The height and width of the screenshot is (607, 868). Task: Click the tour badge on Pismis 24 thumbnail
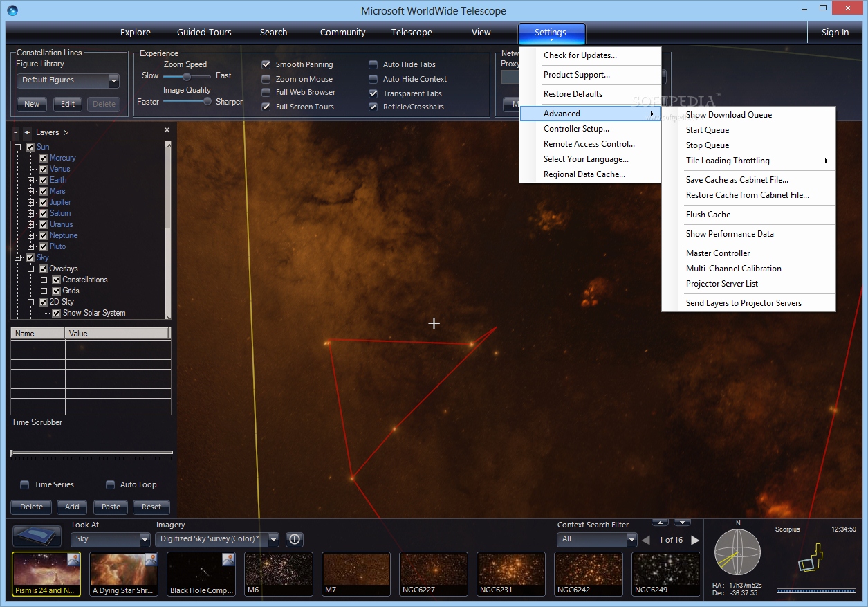point(73,560)
